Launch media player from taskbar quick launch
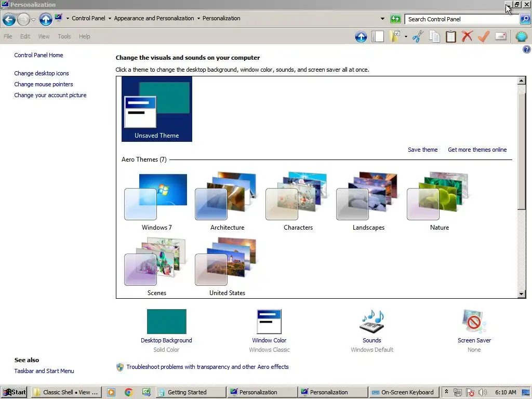This screenshot has height=399, width=532. click(111, 392)
